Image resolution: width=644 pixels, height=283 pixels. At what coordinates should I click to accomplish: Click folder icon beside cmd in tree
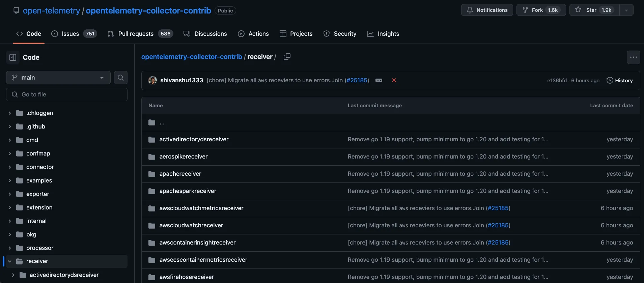pos(20,140)
